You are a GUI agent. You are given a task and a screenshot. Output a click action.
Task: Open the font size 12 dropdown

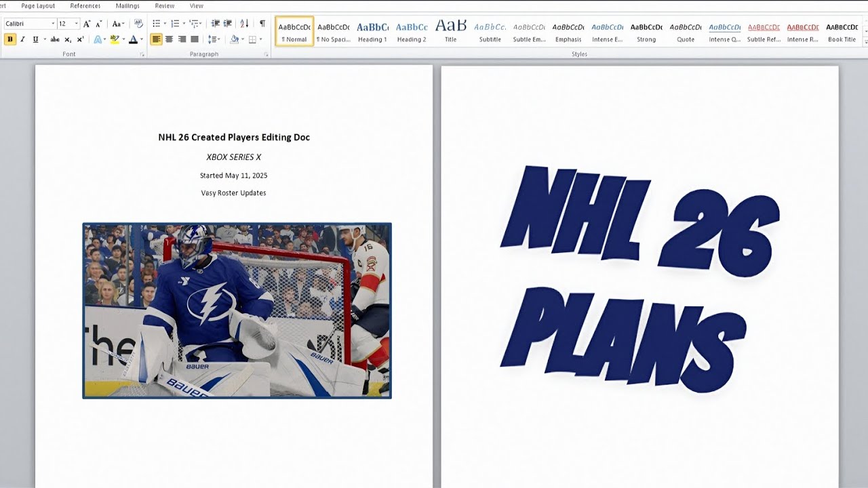[x=76, y=24]
